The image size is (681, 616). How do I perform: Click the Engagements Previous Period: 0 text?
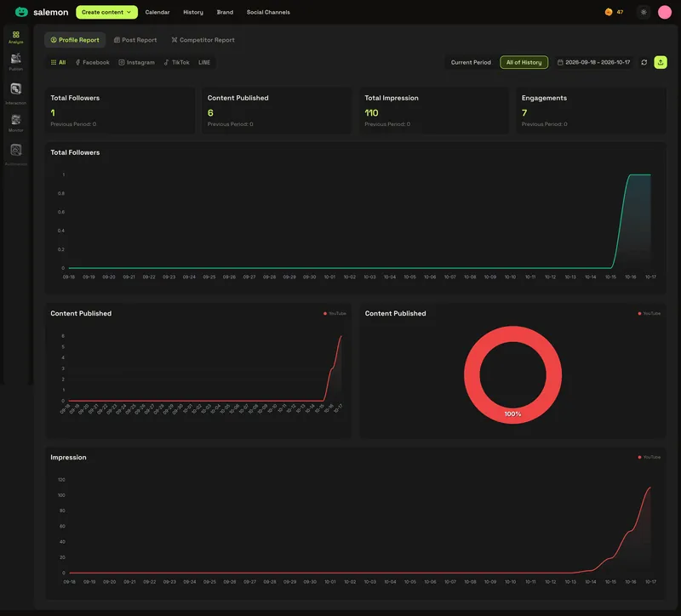click(544, 124)
